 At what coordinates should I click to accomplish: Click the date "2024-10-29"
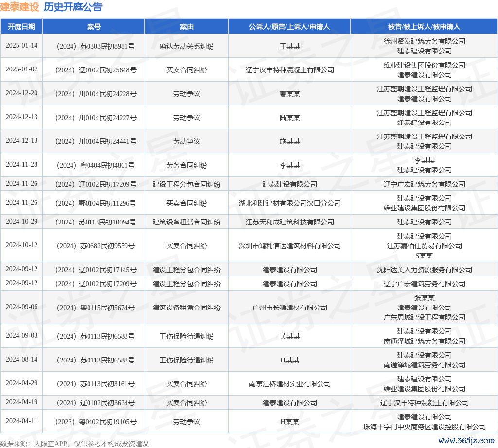click(x=21, y=221)
